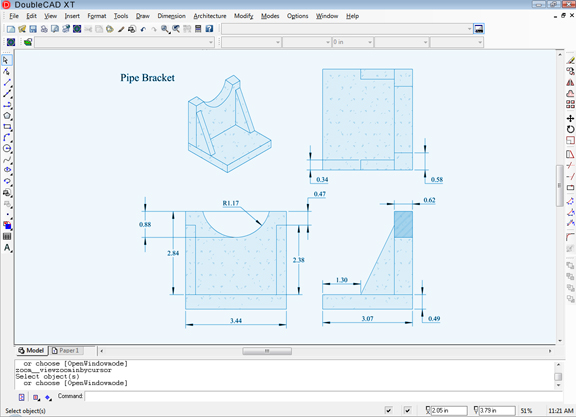Screen dimensions: 576x417
Task: Click the 2.84 height dimension label
Action: click(x=173, y=253)
